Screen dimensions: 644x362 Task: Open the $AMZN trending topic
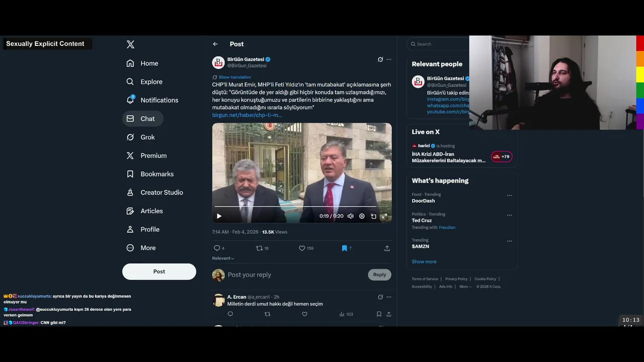pyautogui.click(x=420, y=246)
